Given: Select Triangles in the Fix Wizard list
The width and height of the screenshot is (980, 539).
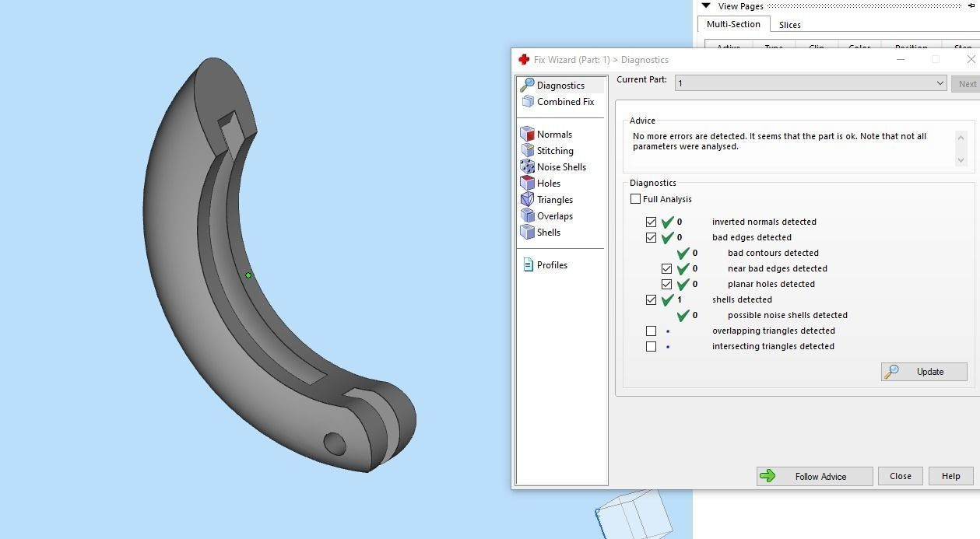Looking at the screenshot, I should pyautogui.click(x=555, y=200).
